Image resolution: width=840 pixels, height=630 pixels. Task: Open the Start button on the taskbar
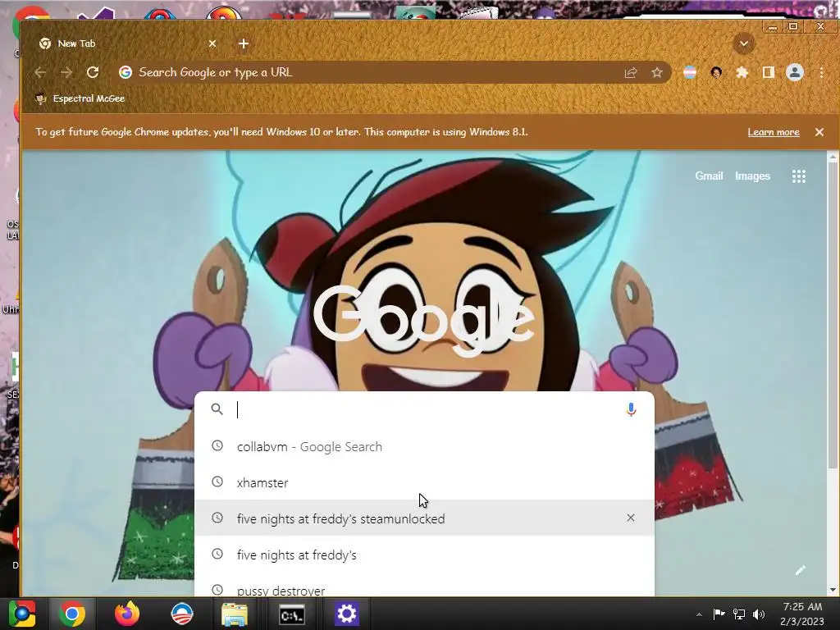(x=22, y=614)
